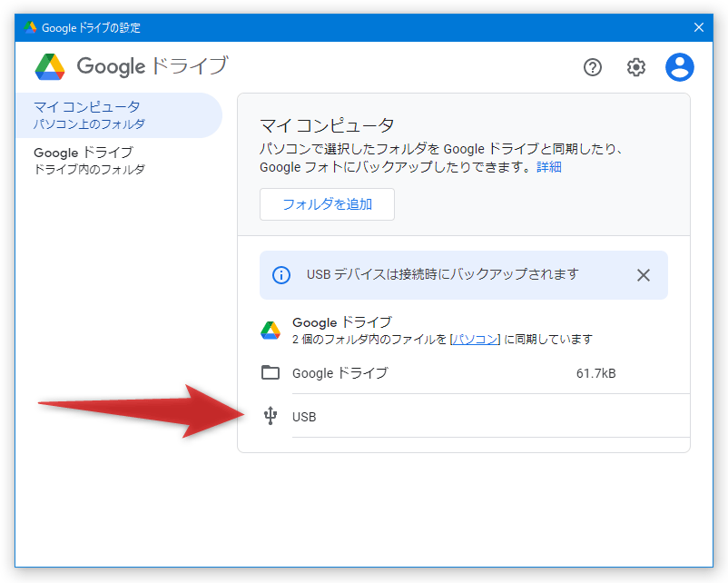The image size is (728, 583).
Task: Dismiss the USB デバイス backup info banner
Action: [x=643, y=275]
